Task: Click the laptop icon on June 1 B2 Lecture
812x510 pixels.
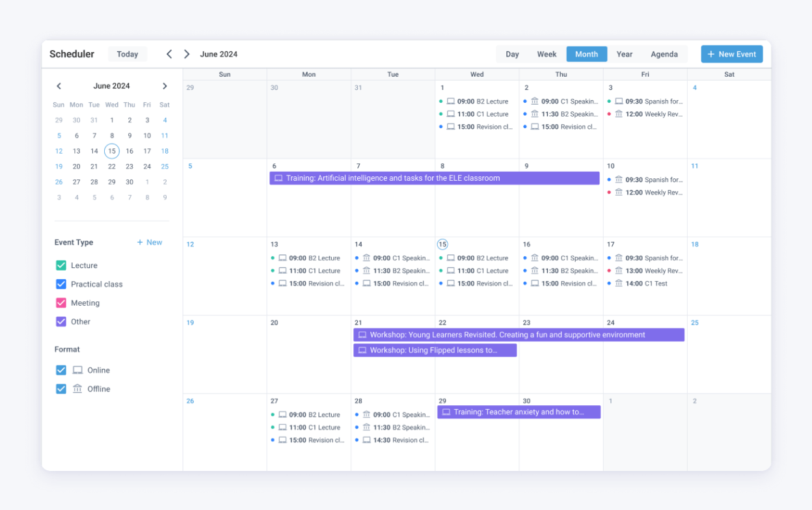Action: [452, 101]
